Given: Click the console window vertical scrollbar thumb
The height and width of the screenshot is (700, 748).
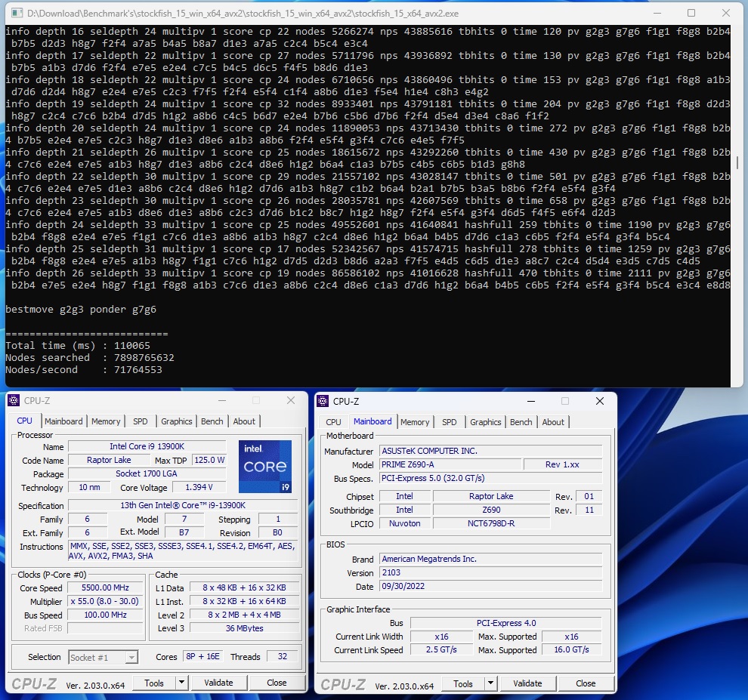Looking at the screenshot, I should pos(737,162).
